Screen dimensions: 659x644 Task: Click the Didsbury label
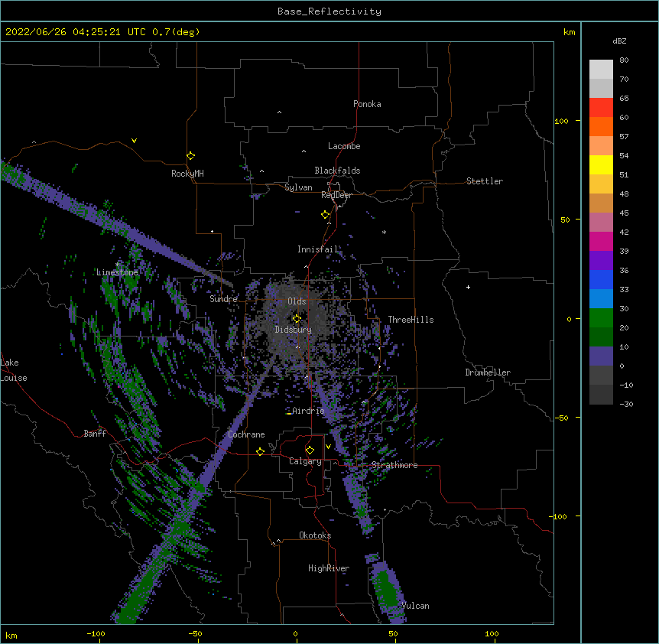pos(294,330)
